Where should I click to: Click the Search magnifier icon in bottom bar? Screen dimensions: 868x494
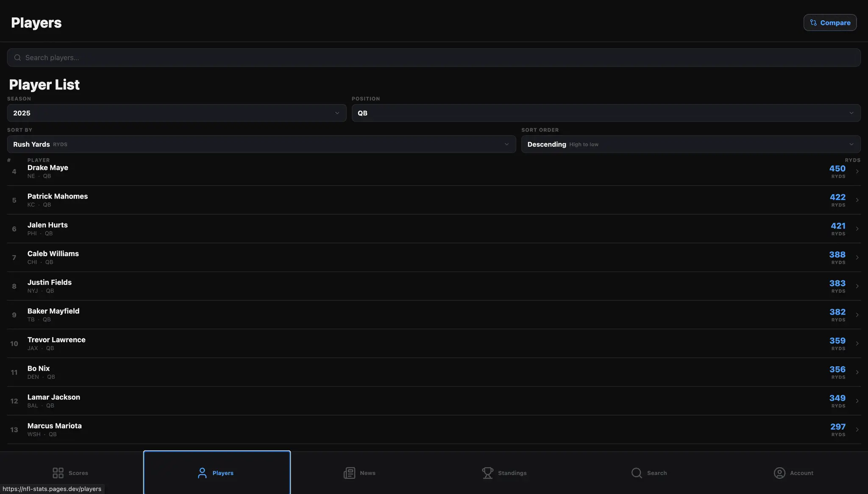point(637,473)
